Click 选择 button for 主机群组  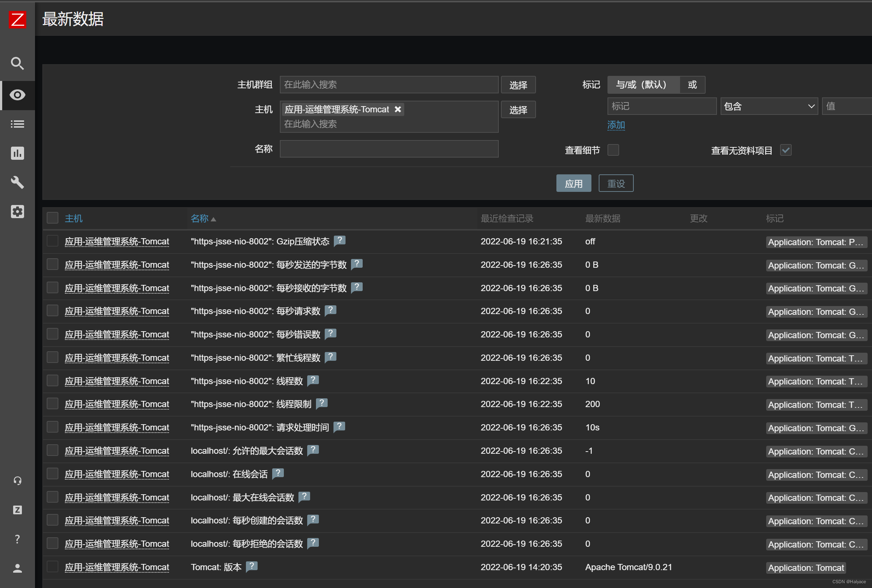(518, 85)
